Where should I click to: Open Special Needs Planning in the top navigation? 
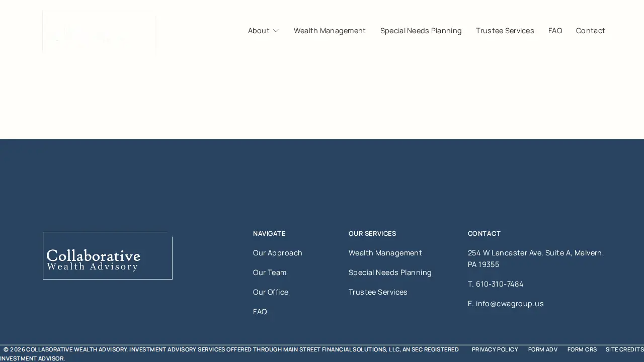421,31
